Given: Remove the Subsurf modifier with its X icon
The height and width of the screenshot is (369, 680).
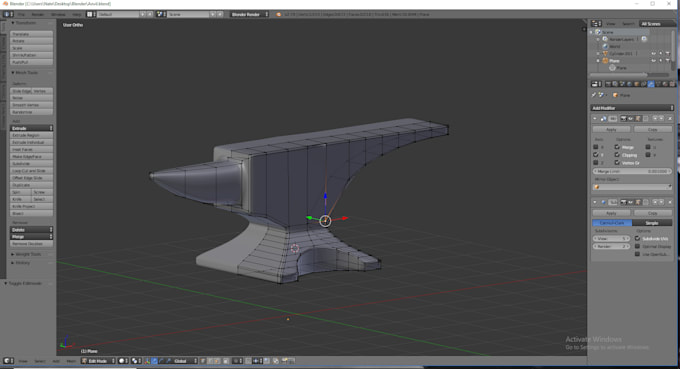Looking at the screenshot, I should coord(670,202).
